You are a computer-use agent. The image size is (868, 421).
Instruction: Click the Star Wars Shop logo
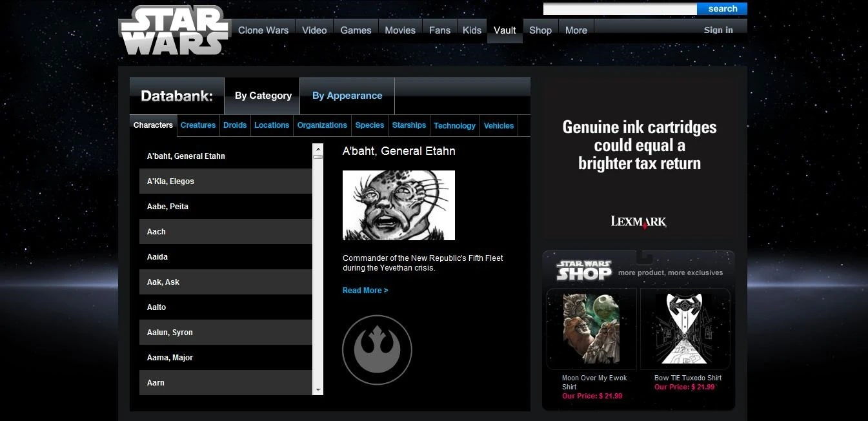point(584,271)
